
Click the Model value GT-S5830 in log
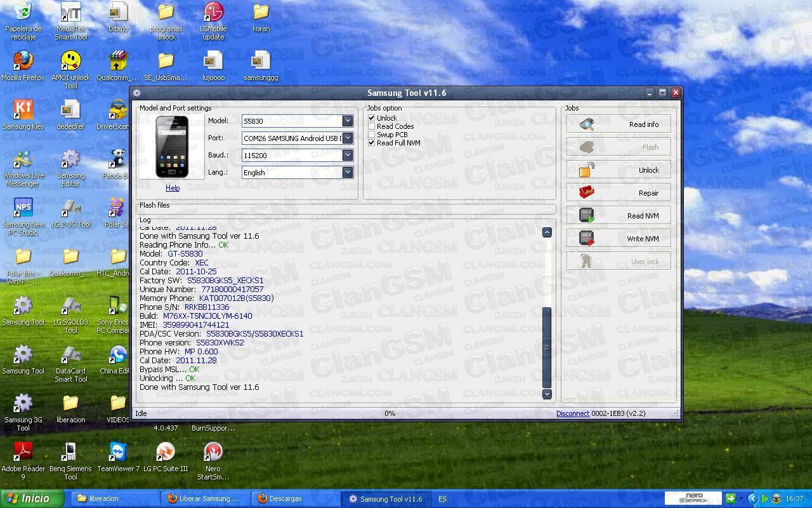pyautogui.click(x=185, y=253)
